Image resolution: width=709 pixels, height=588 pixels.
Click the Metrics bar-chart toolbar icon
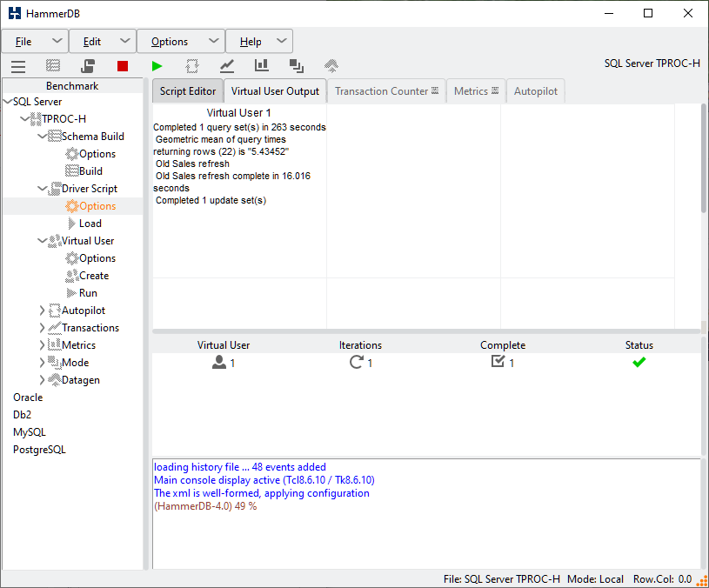coord(262,66)
